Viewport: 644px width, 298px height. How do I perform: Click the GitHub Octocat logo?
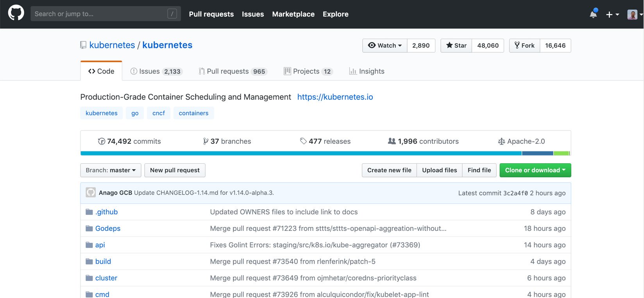tap(16, 13)
